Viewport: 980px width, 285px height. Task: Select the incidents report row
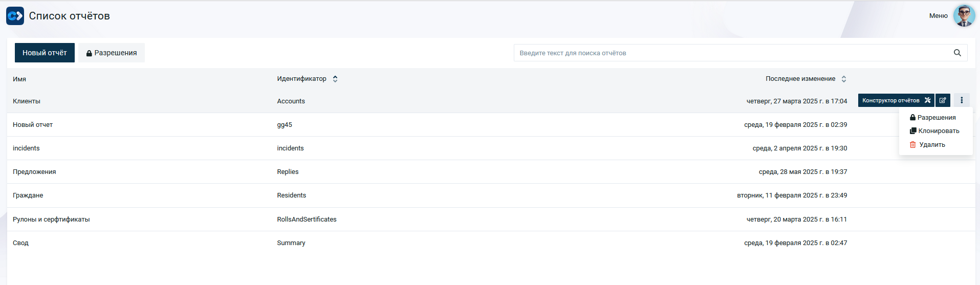coord(491,148)
